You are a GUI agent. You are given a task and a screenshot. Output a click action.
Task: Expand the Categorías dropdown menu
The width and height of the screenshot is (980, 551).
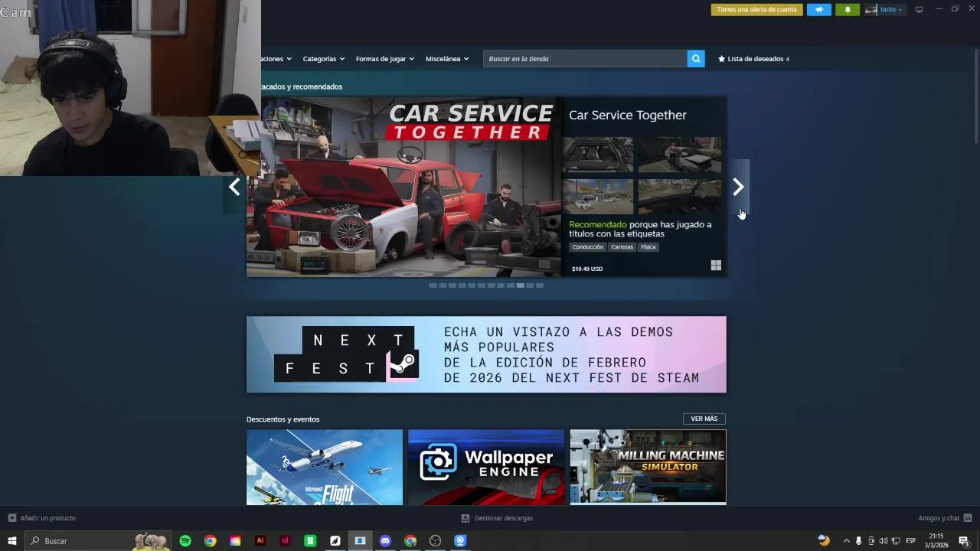click(323, 59)
